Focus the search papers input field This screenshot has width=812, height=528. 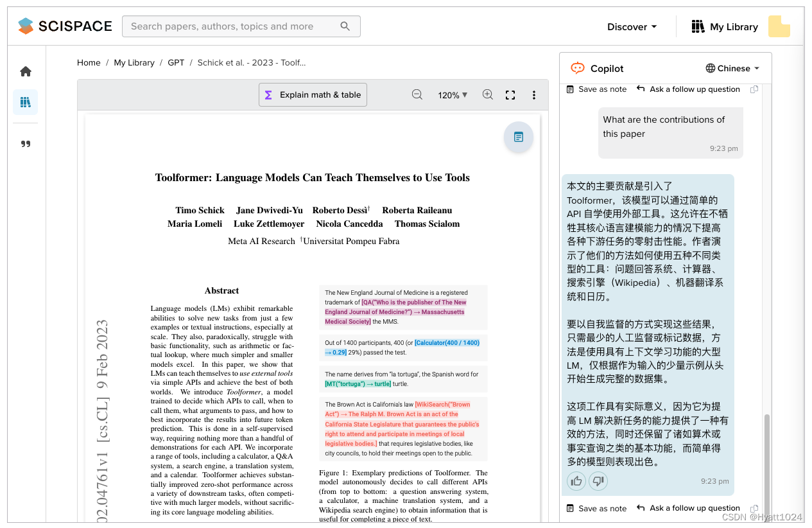point(241,26)
